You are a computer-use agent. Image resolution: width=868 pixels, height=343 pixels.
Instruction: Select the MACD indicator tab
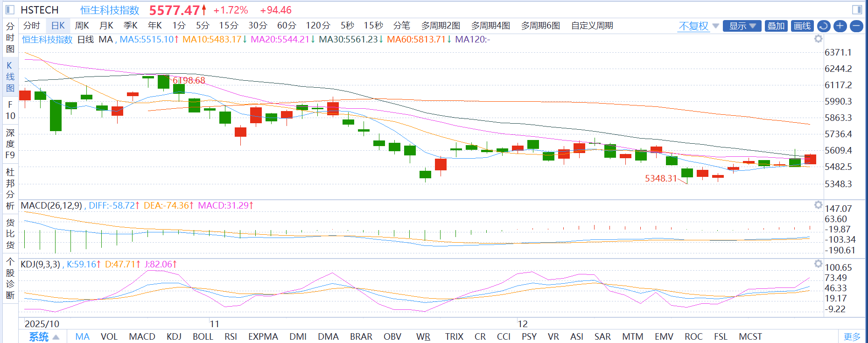[142, 337]
